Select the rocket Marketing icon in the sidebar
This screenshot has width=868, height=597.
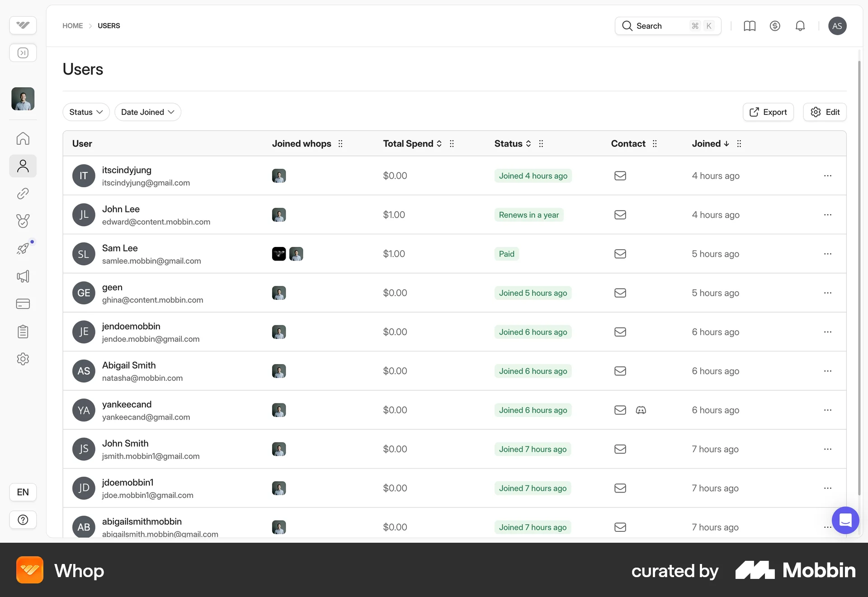23,248
